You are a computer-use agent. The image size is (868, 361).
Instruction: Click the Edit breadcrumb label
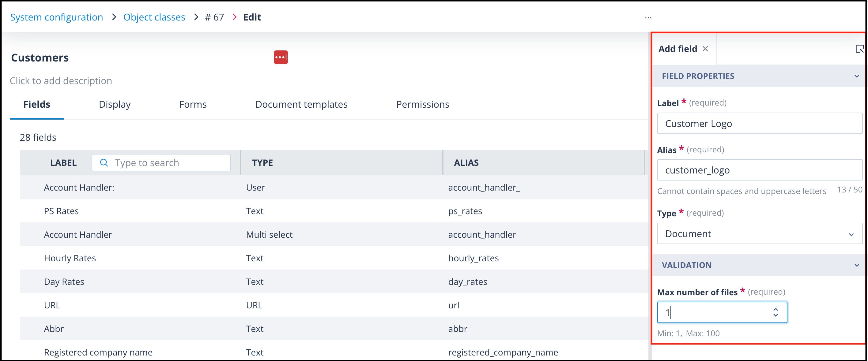tap(252, 17)
